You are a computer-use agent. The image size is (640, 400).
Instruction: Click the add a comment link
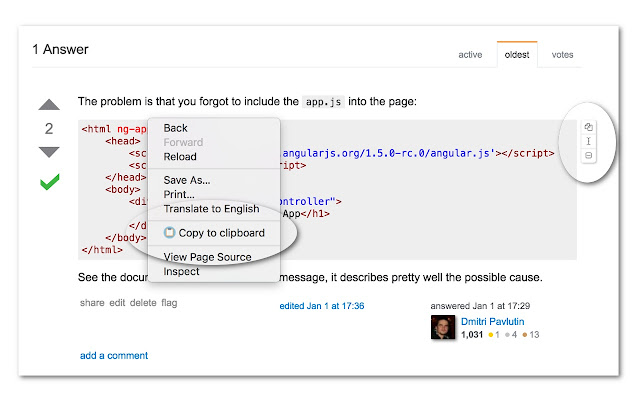[x=114, y=356]
